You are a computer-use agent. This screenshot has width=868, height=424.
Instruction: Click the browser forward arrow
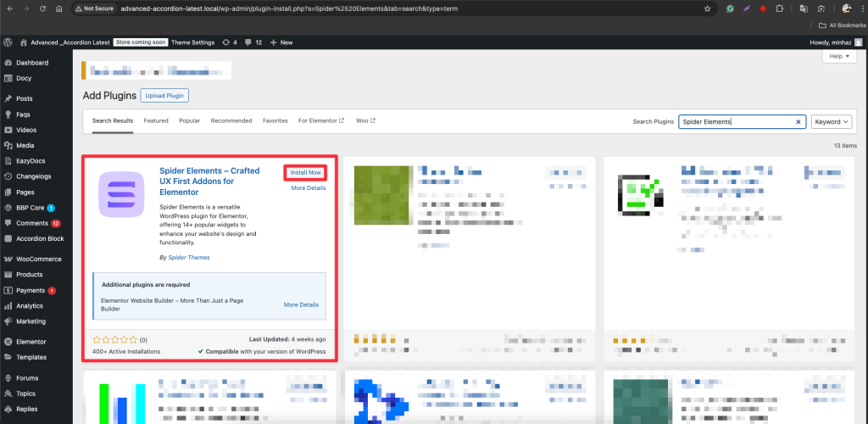[26, 8]
